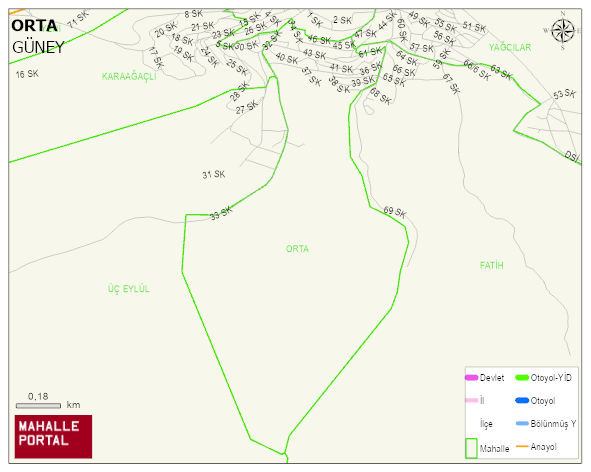This screenshot has height=472, width=591.
Task: Click the 18 SK street label
Action: pos(182,39)
